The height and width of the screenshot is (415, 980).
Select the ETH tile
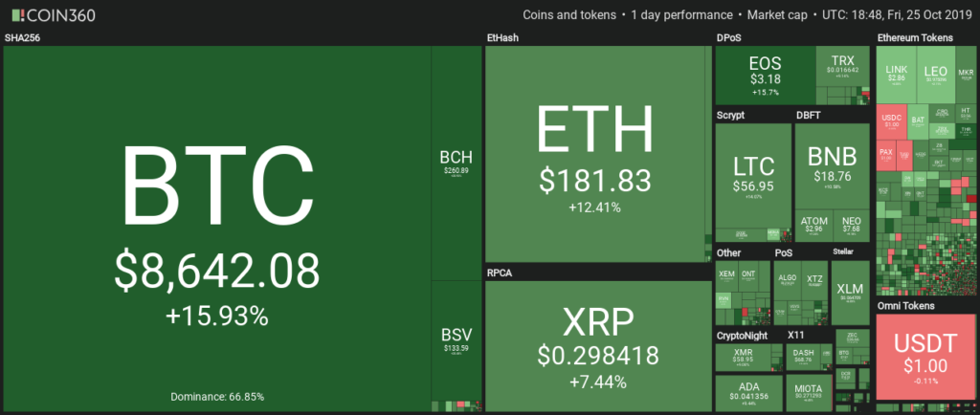[x=594, y=153]
